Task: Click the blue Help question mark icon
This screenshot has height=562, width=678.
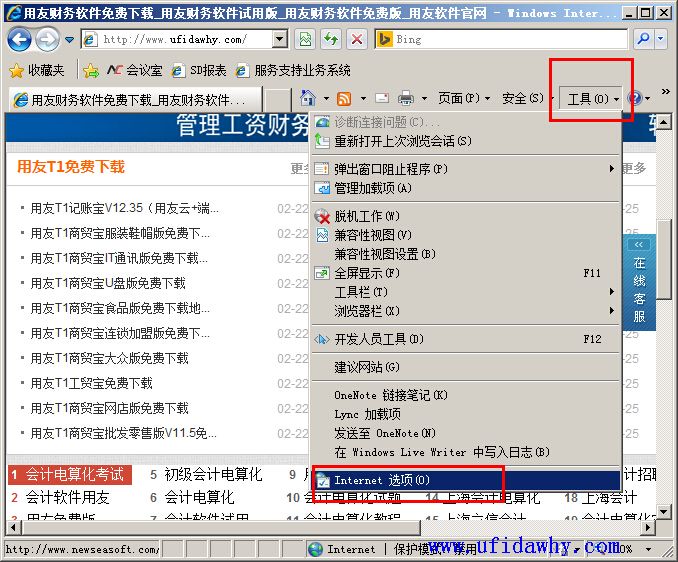Action: point(634,99)
